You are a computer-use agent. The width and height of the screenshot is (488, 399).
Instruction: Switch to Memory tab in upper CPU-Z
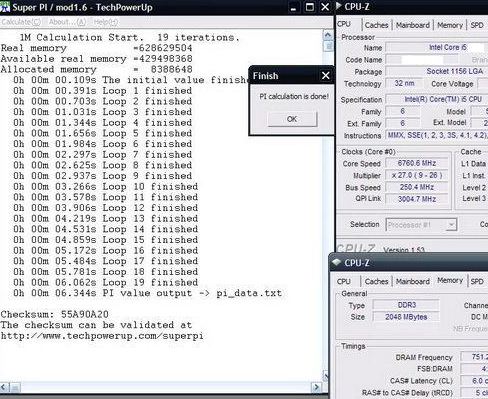coord(450,25)
